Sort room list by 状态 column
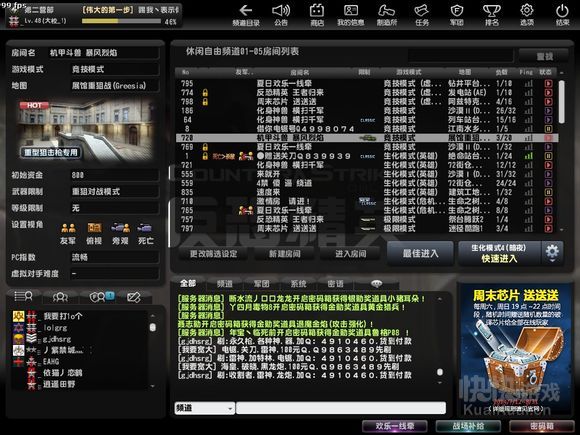This screenshot has width=580, height=435. (x=546, y=72)
